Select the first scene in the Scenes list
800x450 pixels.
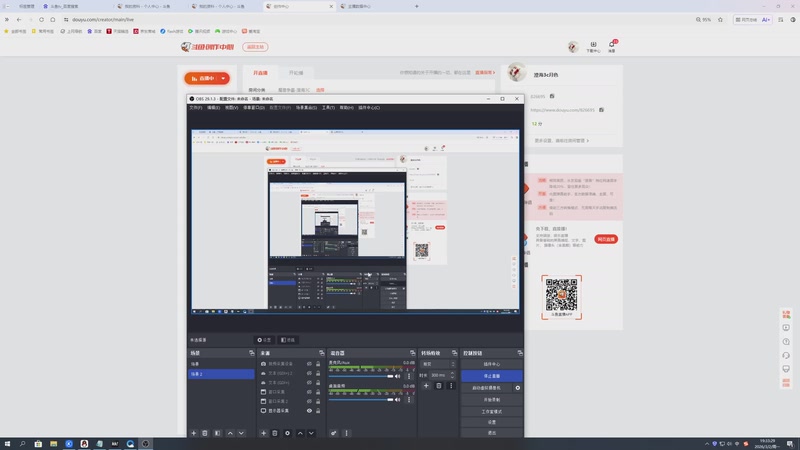point(221,364)
